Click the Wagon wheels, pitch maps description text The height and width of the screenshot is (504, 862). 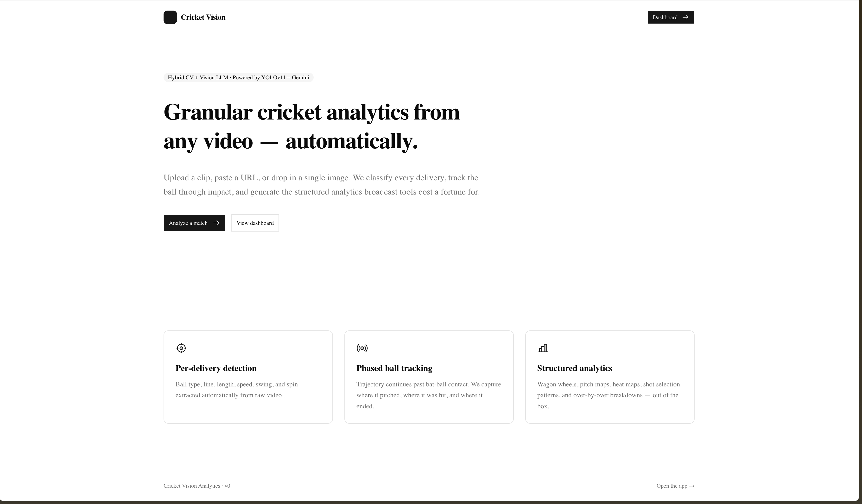608,395
